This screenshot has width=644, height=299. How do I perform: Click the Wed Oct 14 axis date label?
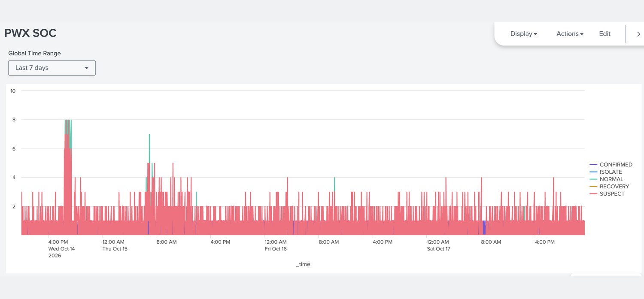61,249
